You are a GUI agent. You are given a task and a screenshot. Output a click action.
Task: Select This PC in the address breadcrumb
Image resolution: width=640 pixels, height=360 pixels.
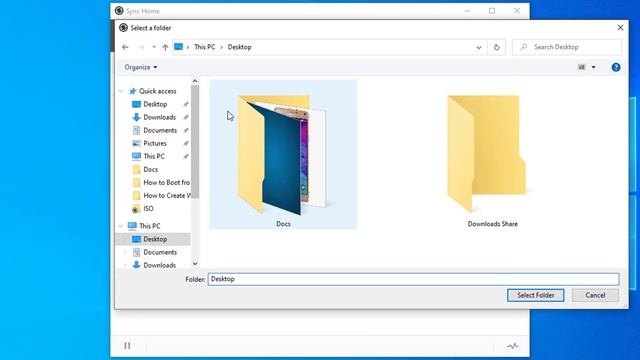point(204,47)
